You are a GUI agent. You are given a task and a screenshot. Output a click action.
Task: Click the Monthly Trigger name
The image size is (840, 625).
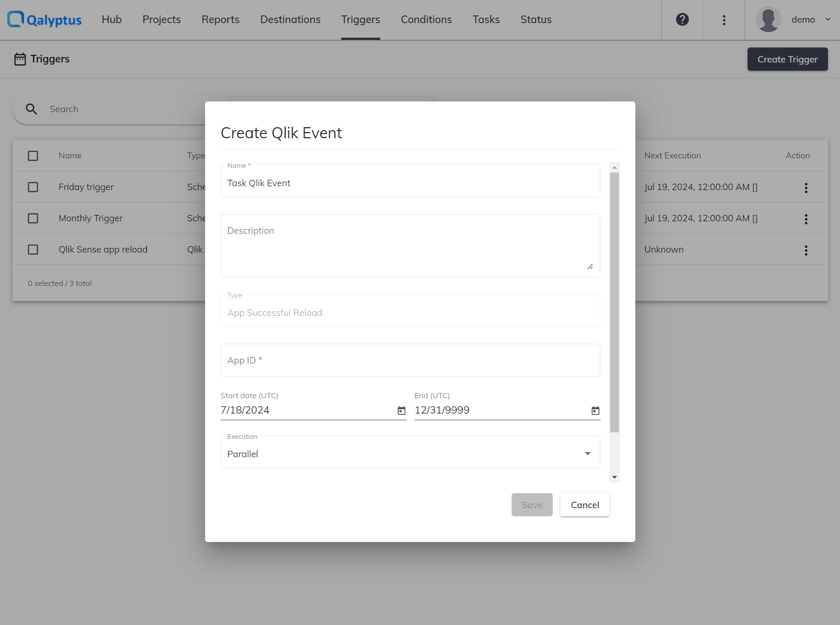coord(91,218)
